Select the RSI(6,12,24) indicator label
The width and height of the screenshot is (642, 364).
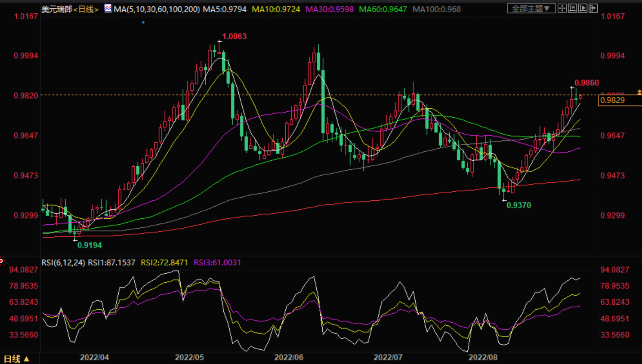[x=63, y=263]
